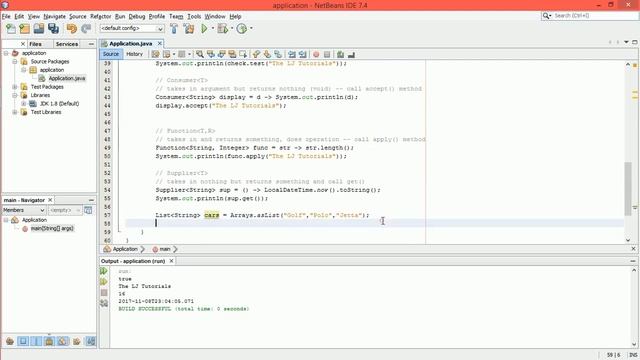Viewport: 640px width, 360px height.
Task: Collapse the application project node
Action: click(6, 53)
